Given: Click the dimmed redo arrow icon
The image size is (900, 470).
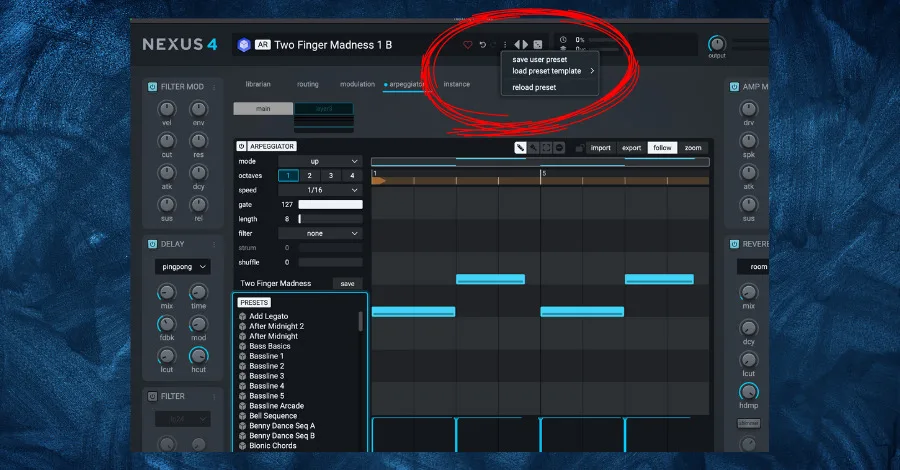Looking at the screenshot, I should point(494,45).
